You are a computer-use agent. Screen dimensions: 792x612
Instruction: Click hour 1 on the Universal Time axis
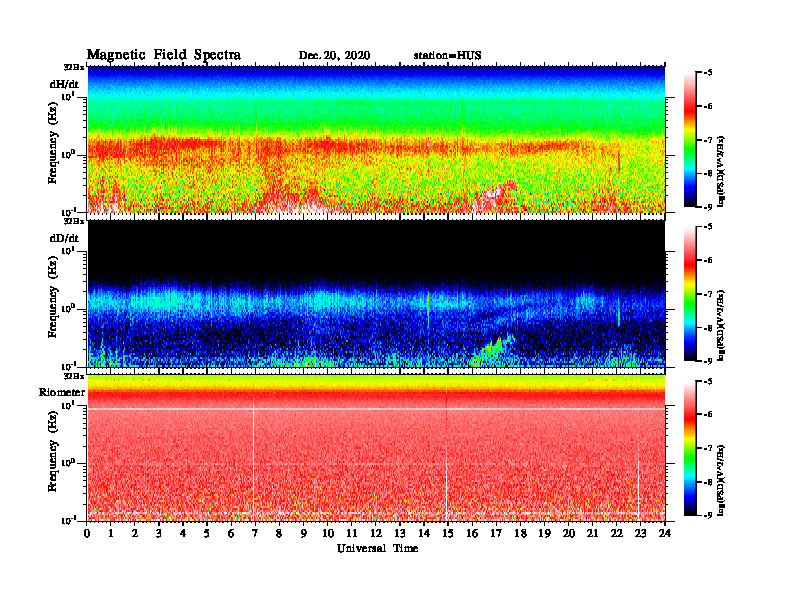click(111, 533)
